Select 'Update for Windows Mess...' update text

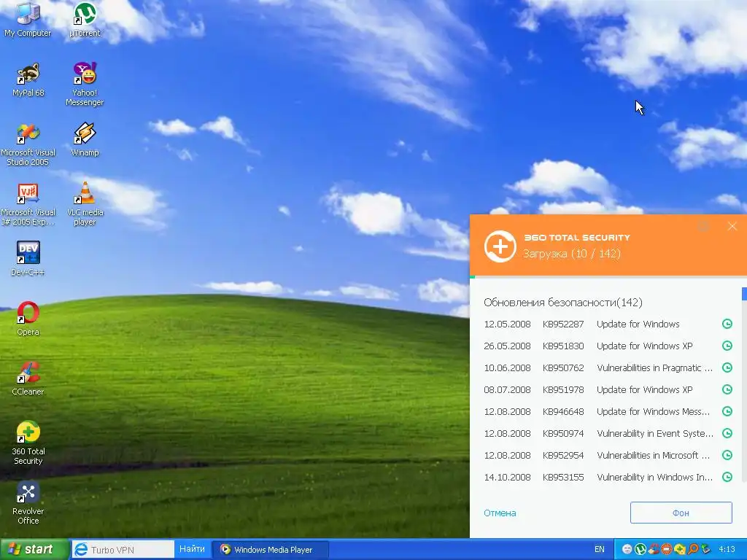pyautogui.click(x=653, y=411)
